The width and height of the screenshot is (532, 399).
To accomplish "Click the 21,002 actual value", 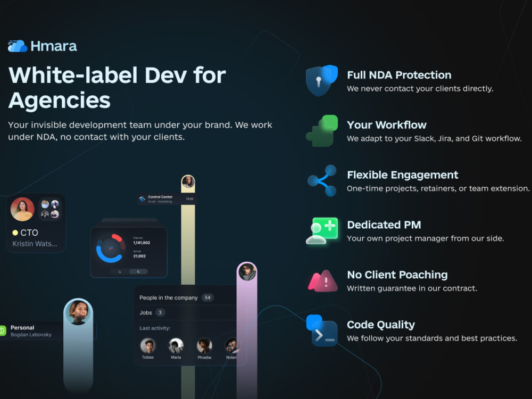I will click(x=139, y=256).
